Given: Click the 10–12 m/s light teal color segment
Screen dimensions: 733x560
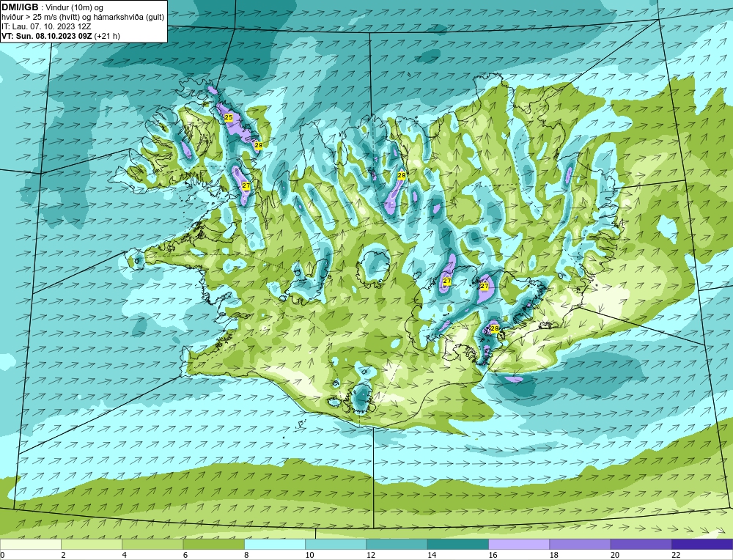Looking at the screenshot, I should pyautogui.click(x=336, y=544).
